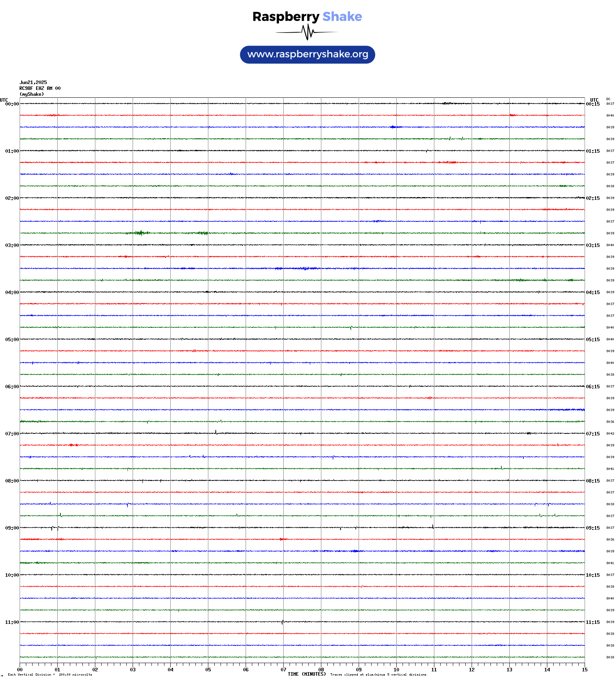Click the (myShake) station name text
The image size is (616, 680).
[x=32, y=94]
